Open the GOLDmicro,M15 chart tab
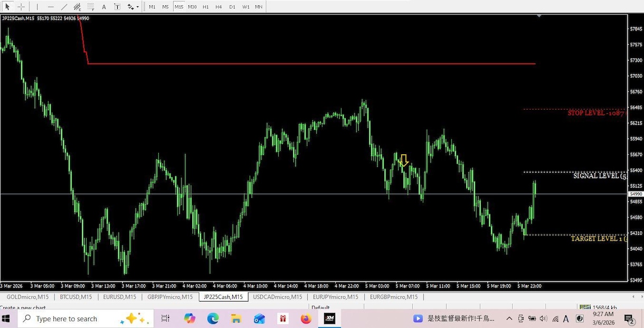The width and height of the screenshot is (644, 328). pyautogui.click(x=27, y=297)
